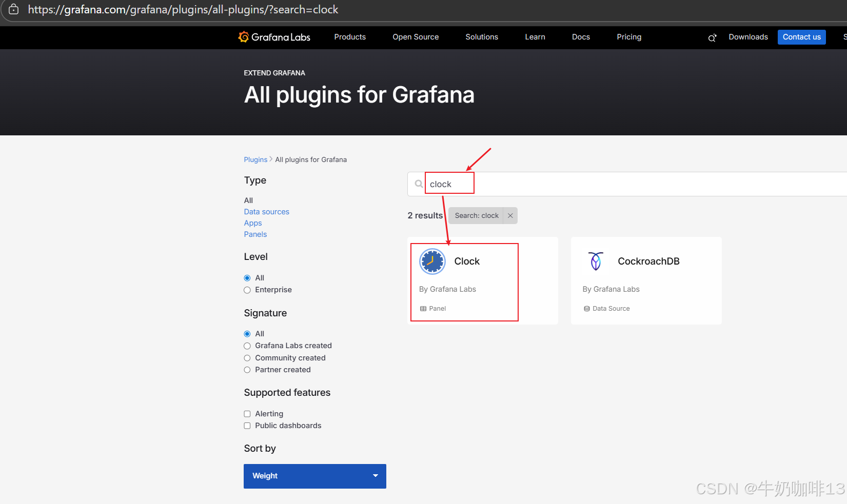Click the breadcrumb chevron after Plugins
Screen dimensions: 847x504
tap(271, 159)
